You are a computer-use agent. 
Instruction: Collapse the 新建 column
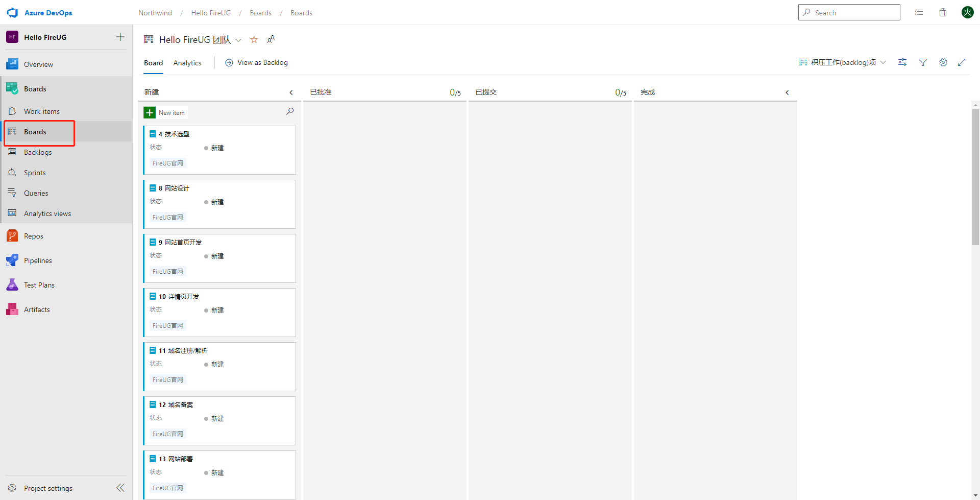[x=291, y=92]
